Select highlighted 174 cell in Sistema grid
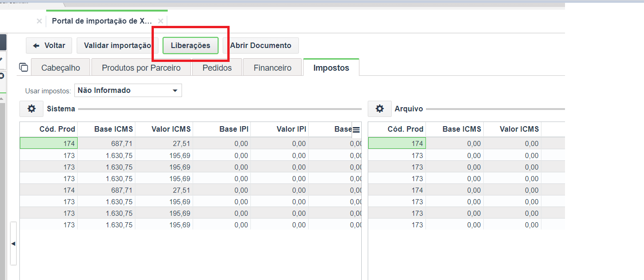644x280 pixels. click(x=49, y=143)
